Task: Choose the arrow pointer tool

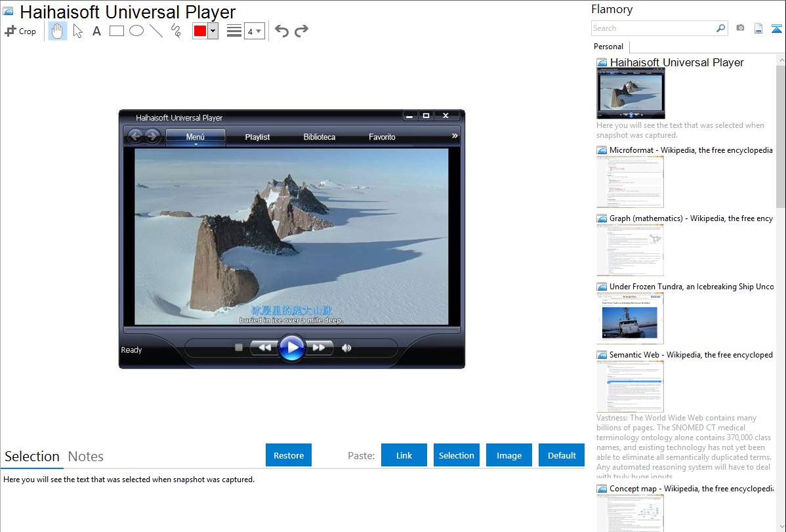Action: click(x=77, y=31)
